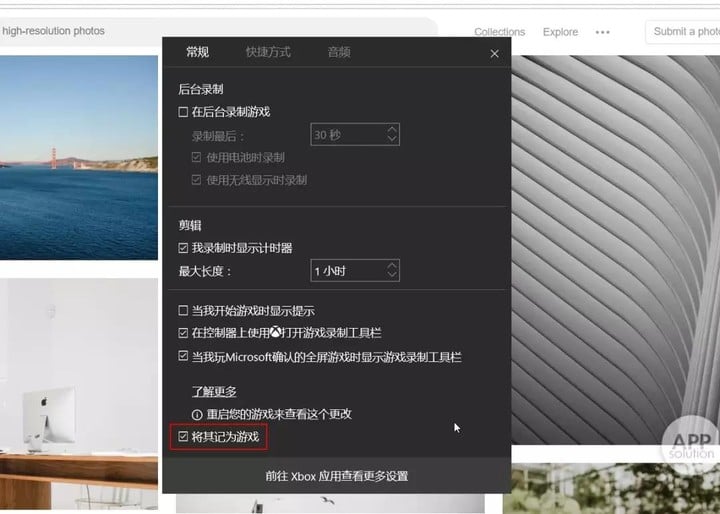Toggle 在控制器上使用Xbox打开游戏录制工具栏 checkbox
This screenshot has width=720, height=514.
click(x=183, y=333)
